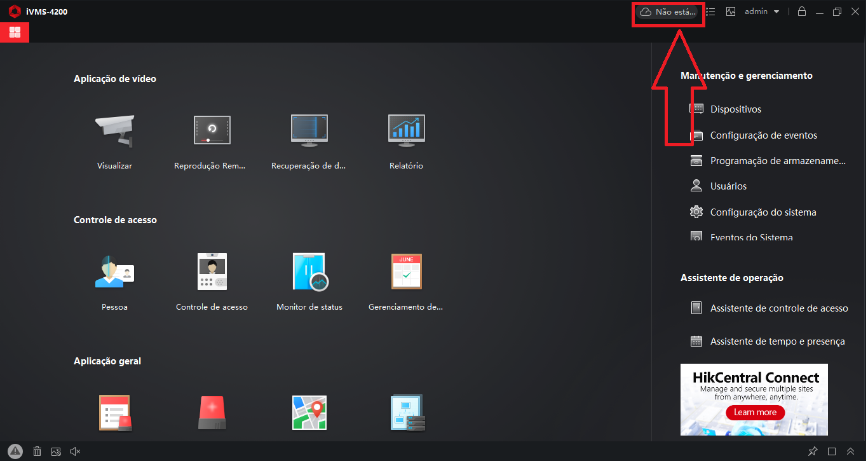Click the Monitor de status label
Screen dimensions: 868x461
click(x=309, y=307)
